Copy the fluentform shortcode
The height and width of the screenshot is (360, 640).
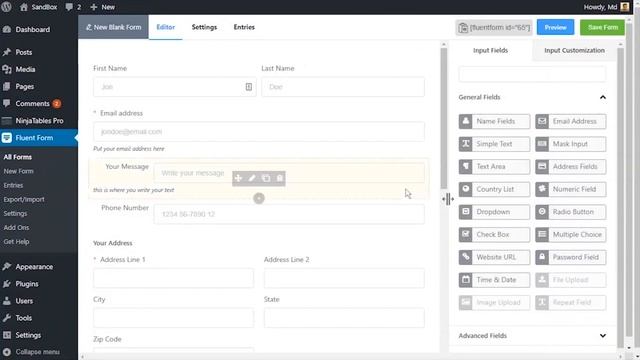[x=494, y=28]
